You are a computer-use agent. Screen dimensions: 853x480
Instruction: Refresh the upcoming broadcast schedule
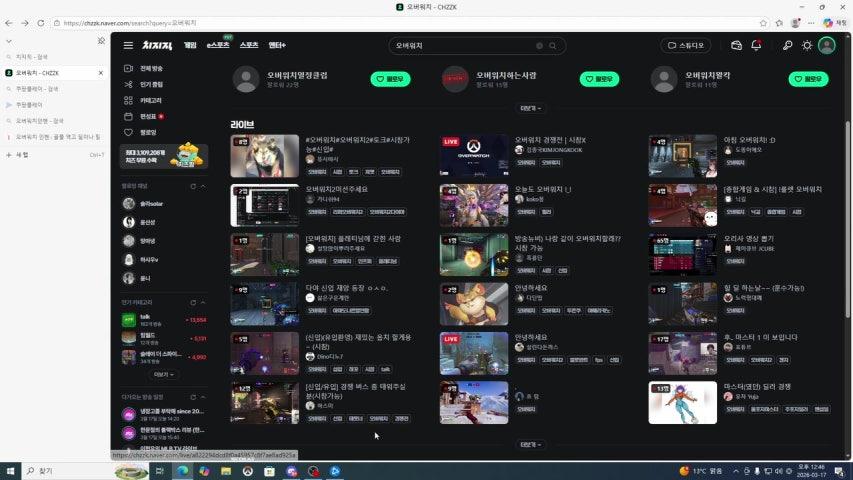[x=193, y=397]
